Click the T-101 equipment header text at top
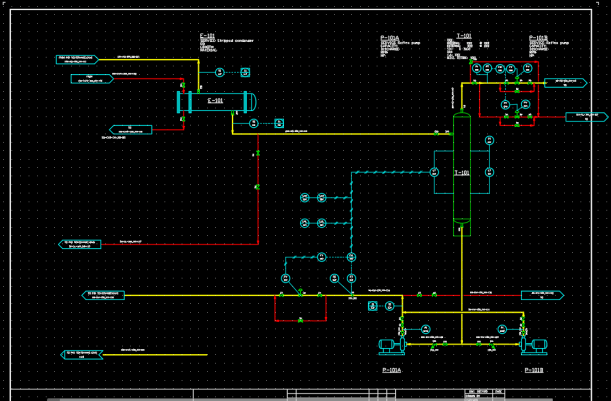Viewport: 611px width, 401px height. coord(463,36)
